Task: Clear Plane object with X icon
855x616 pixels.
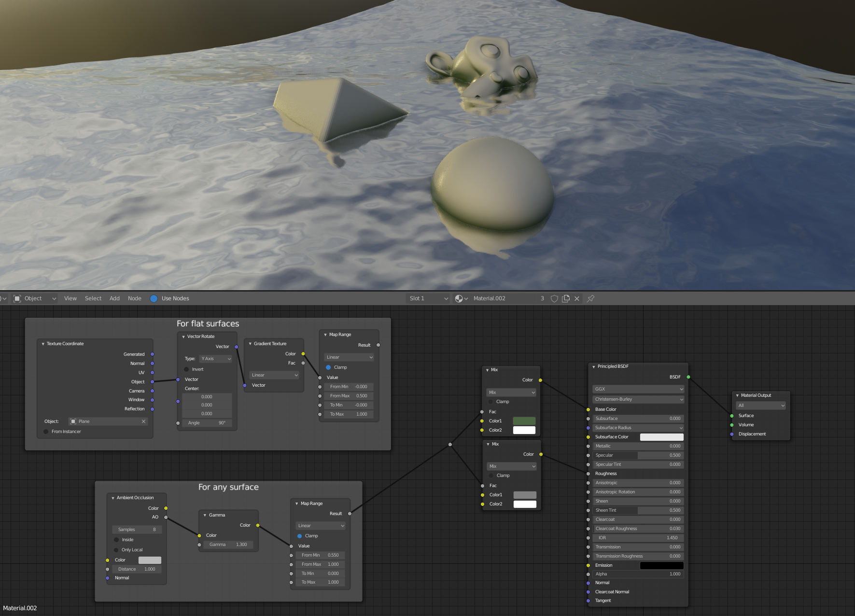Action: (x=143, y=421)
